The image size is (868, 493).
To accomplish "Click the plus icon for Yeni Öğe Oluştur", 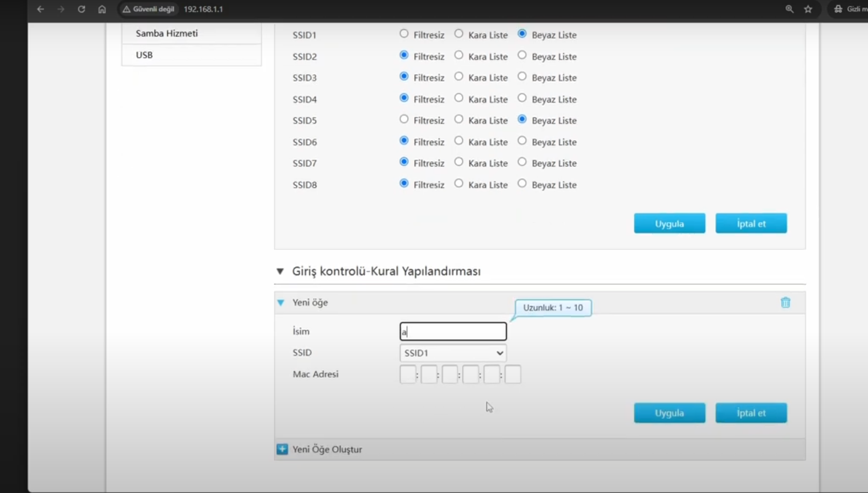I will (x=282, y=449).
